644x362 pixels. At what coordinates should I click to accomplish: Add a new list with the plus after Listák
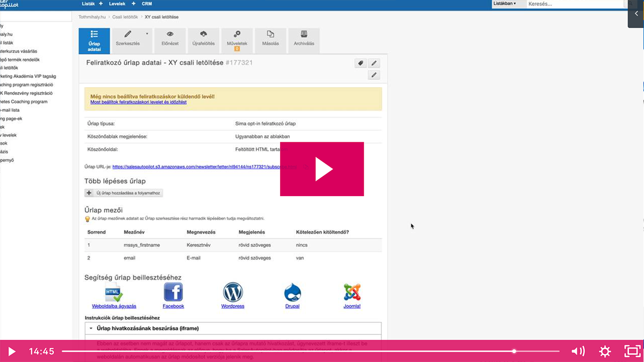pyautogui.click(x=101, y=4)
